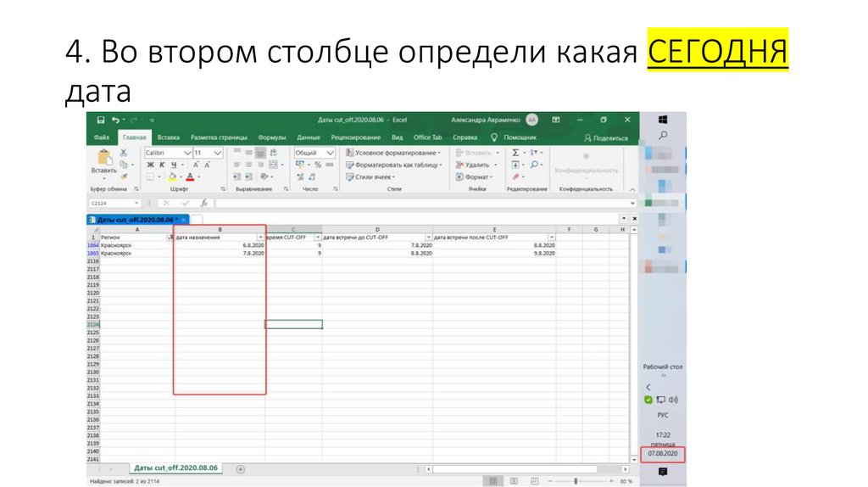Click the taskbar search magnifier icon

(x=663, y=135)
